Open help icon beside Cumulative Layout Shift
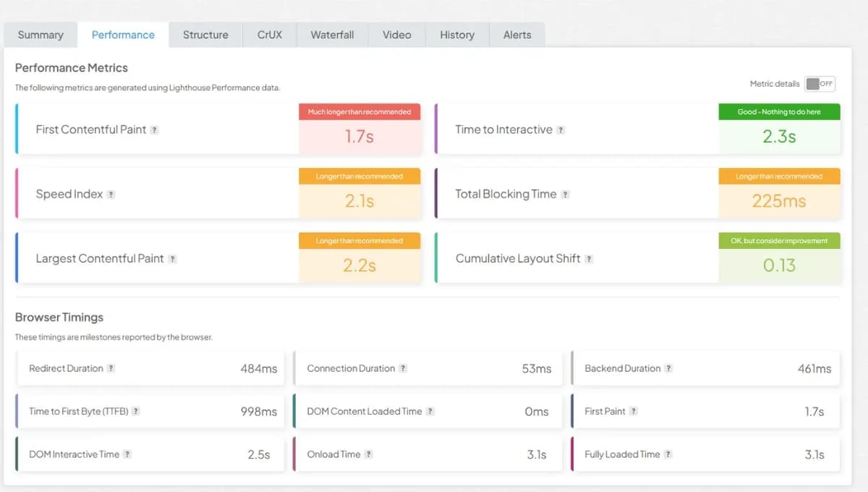 click(x=589, y=259)
